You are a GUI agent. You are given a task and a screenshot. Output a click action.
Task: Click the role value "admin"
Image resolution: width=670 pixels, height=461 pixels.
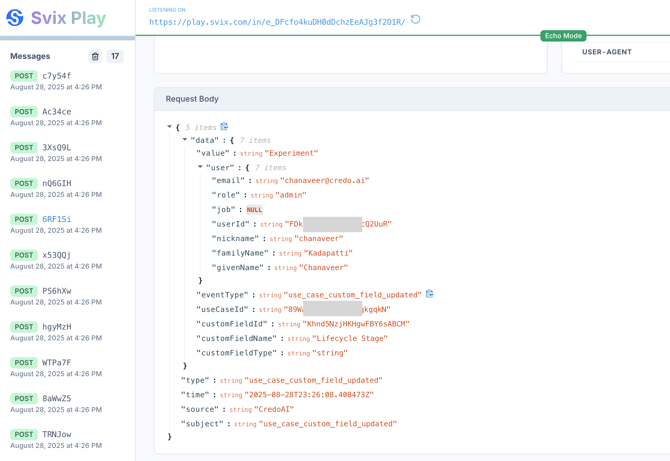[291, 195]
